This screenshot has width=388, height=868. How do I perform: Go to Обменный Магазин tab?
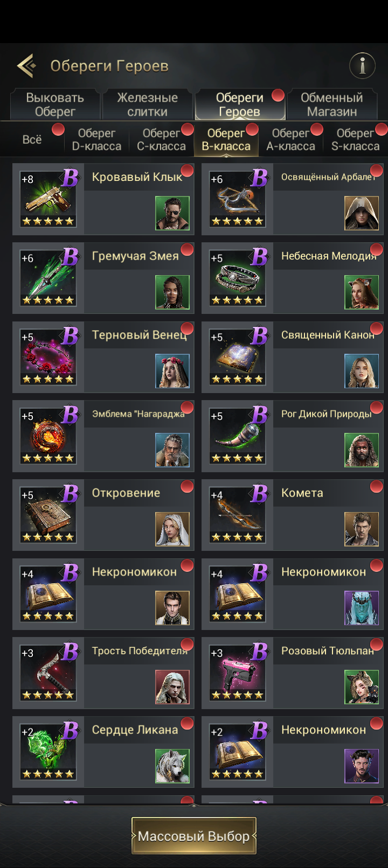332,104
